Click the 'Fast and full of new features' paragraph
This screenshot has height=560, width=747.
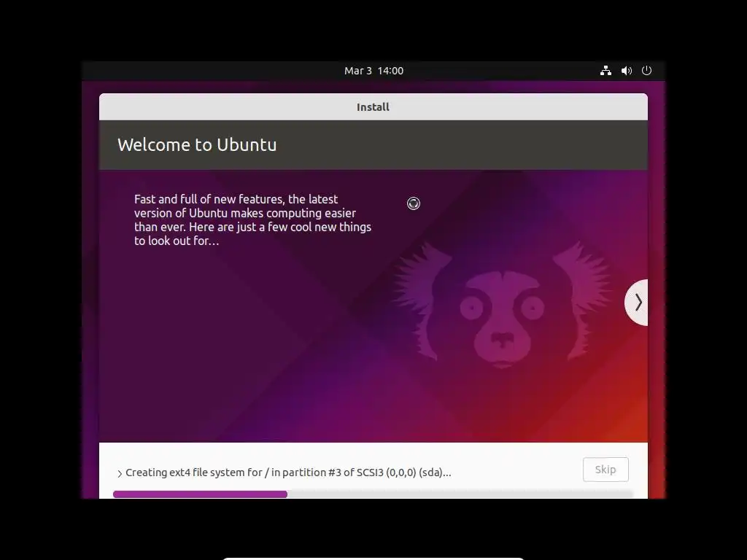click(252, 220)
